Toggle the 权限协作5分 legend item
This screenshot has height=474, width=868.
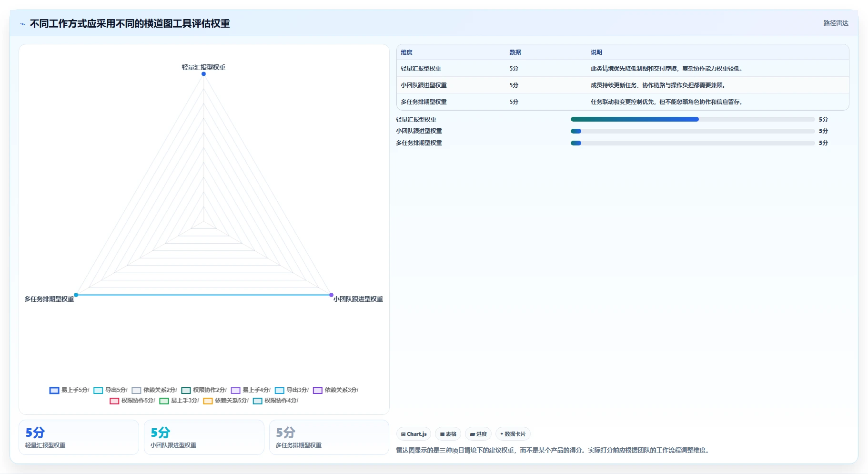(x=132, y=401)
